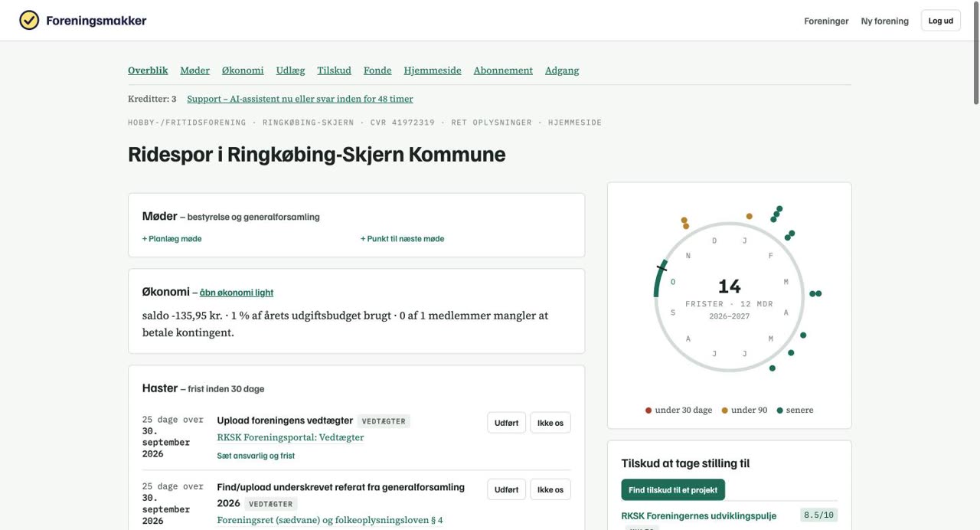Viewport: 980px width, 530px height.
Task: Click RET OPLYSNINGER in the metadata line
Action: point(492,123)
